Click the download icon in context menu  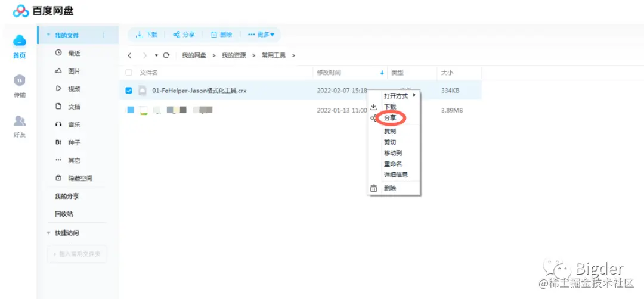[373, 107]
